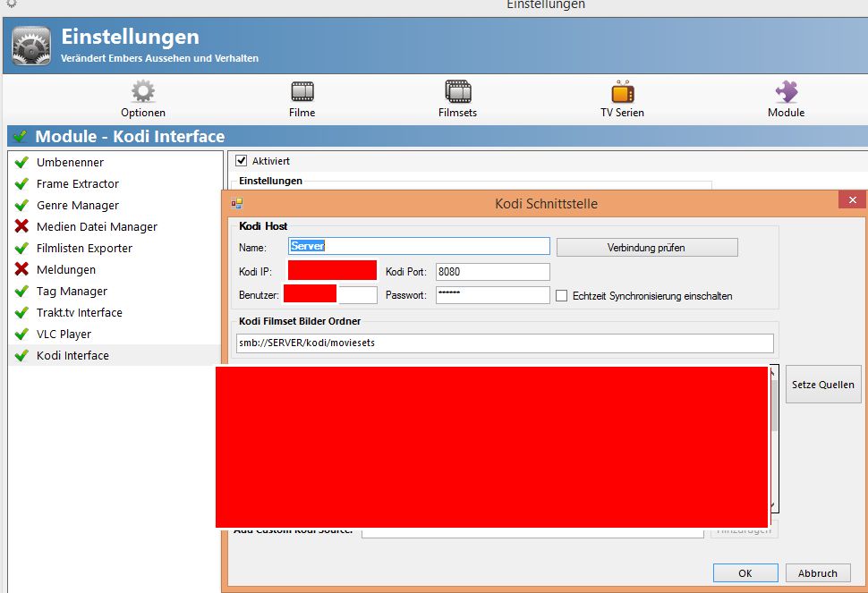Viewport: 868px width, 593px height.
Task: Click Setze Quellen button
Action: pos(823,384)
